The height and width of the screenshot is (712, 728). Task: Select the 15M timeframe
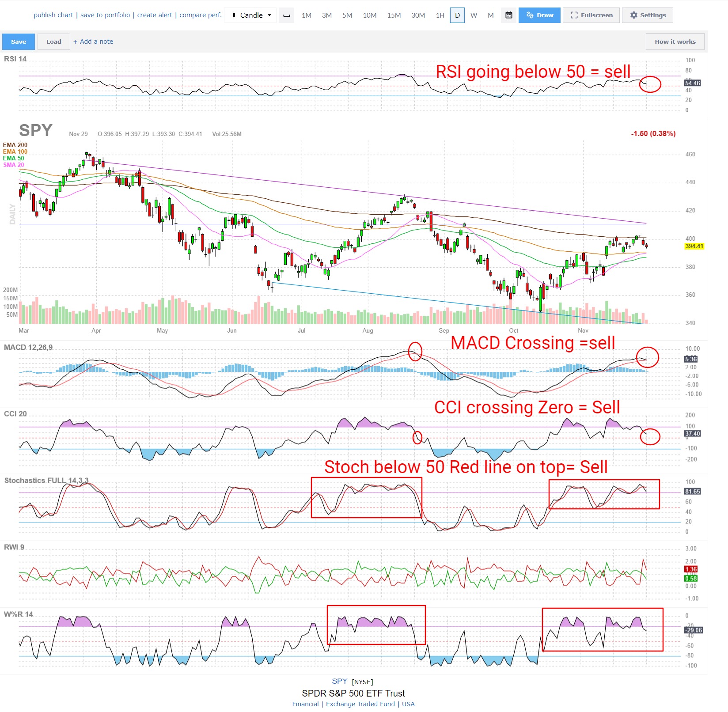coord(394,15)
